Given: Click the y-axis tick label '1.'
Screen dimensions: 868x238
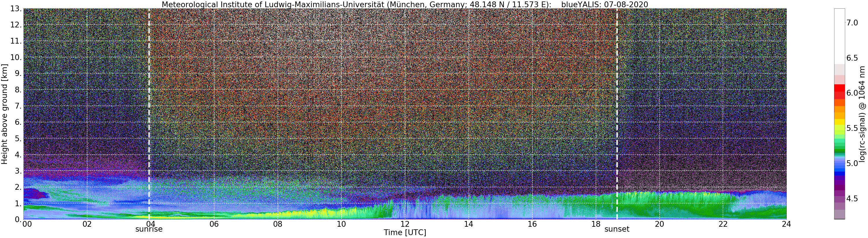Looking at the screenshot, I should pos(18,203).
